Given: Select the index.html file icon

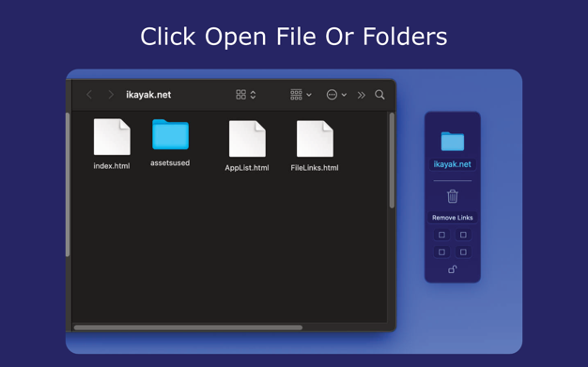Looking at the screenshot, I should [x=112, y=137].
